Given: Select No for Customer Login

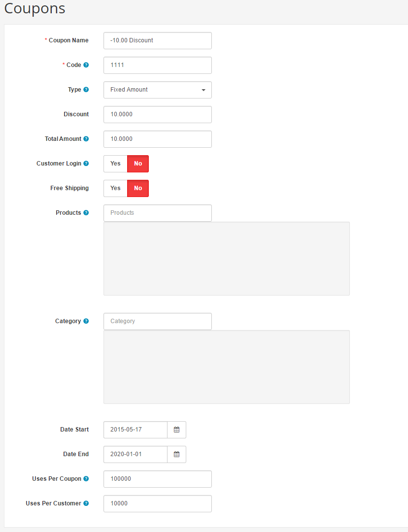Looking at the screenshot, I should (138, 164).
